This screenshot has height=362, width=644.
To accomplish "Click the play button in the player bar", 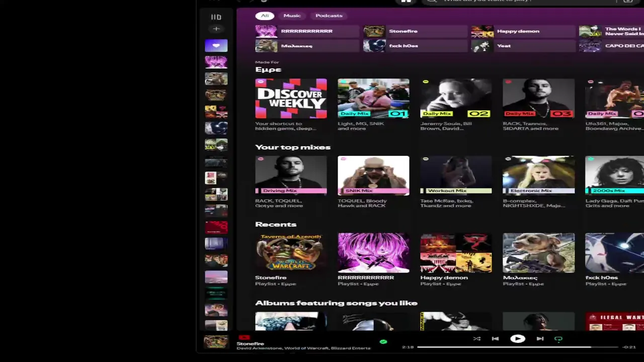I will tap(517, 339).
